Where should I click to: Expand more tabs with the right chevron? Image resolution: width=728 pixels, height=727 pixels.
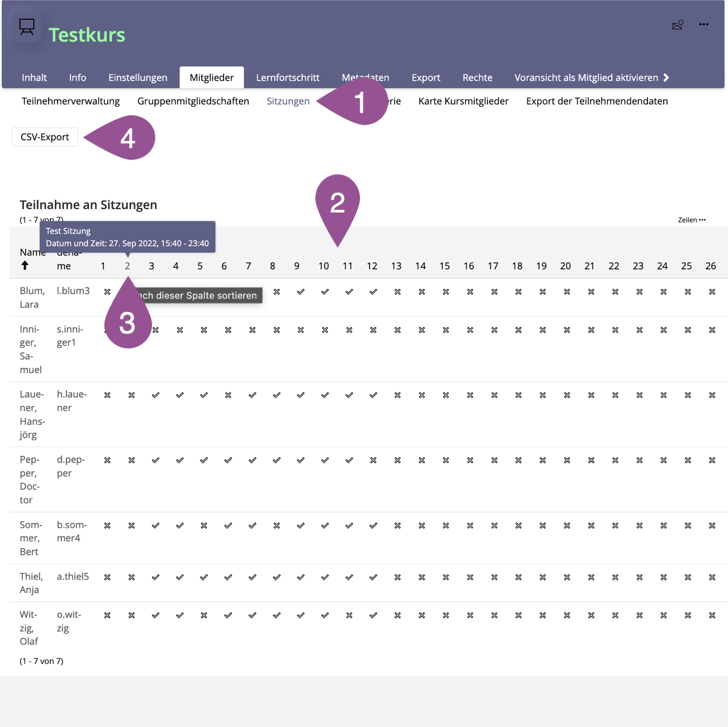(x=666, y=78)
